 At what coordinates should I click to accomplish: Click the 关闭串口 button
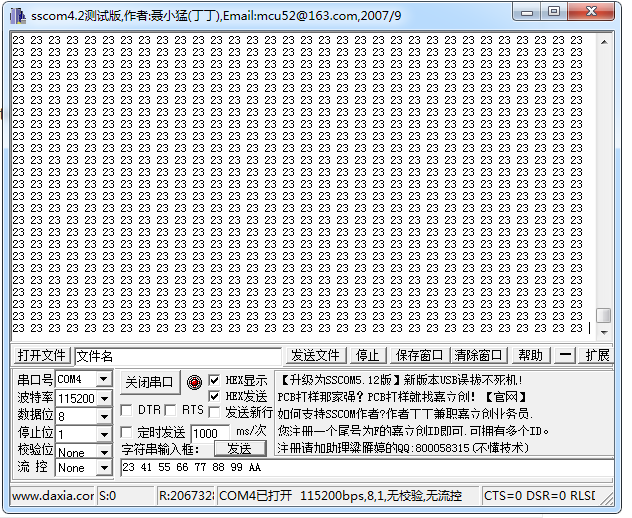point(150,382)
